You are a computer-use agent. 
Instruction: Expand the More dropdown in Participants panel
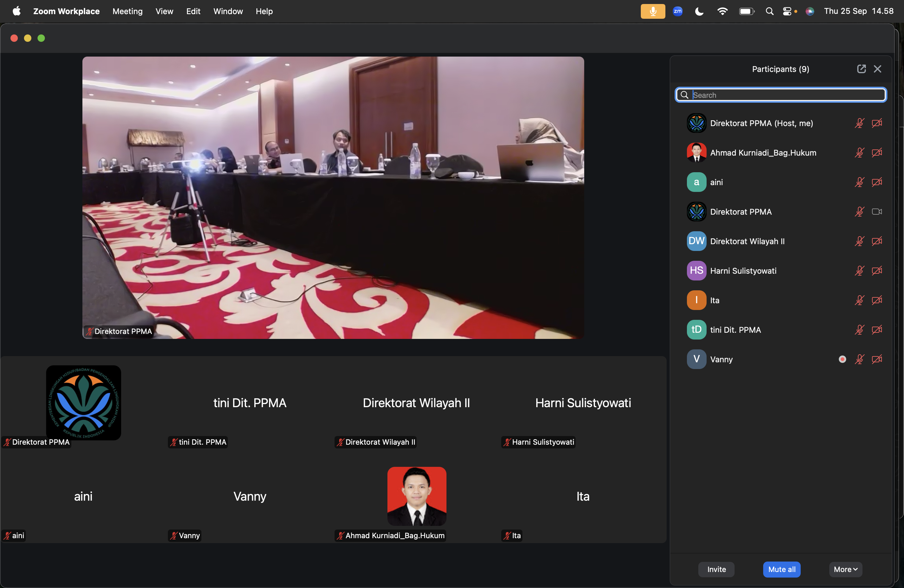[x=845, y=569]
